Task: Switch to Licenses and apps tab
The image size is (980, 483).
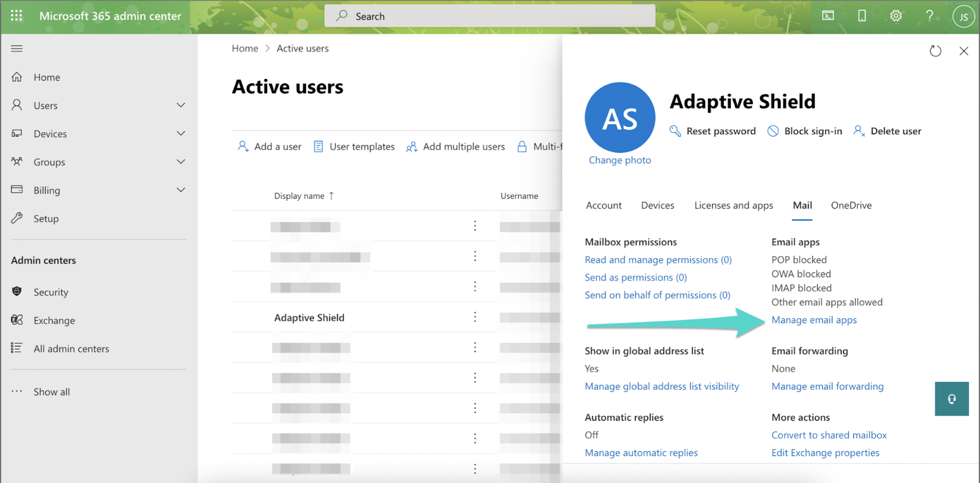Action: coord(734,205)
